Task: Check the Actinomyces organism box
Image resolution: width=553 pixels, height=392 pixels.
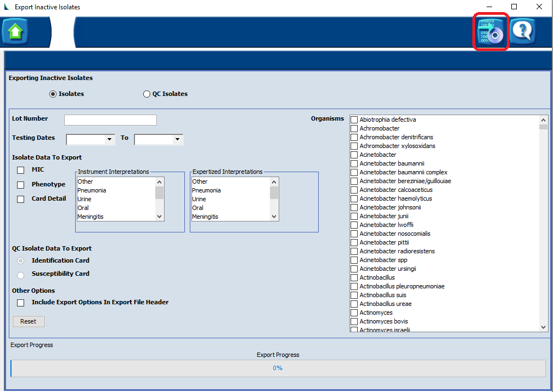Action: (x=354, y=313)
